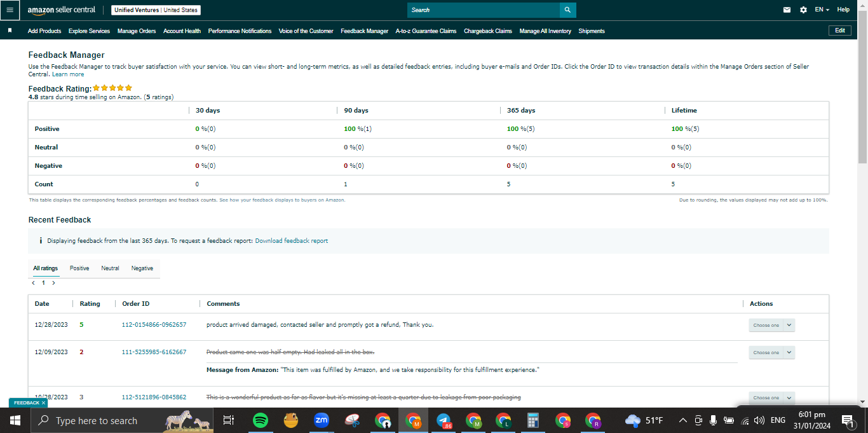Click how feedback displays to buyers link
This screenshot has width=868, height=433.
282,200
